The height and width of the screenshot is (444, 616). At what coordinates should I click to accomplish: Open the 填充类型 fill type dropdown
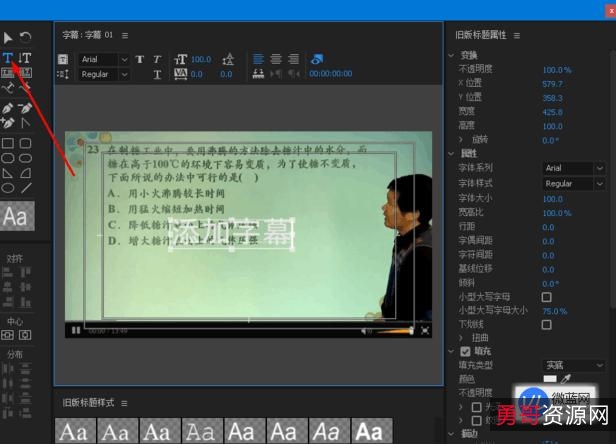573,366
